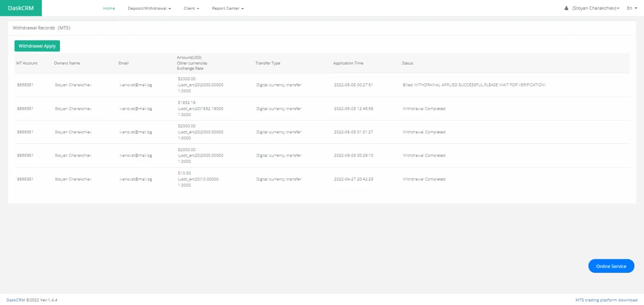Click the Application Time column header
Viewport: 644px width, 305px height.
348,64
